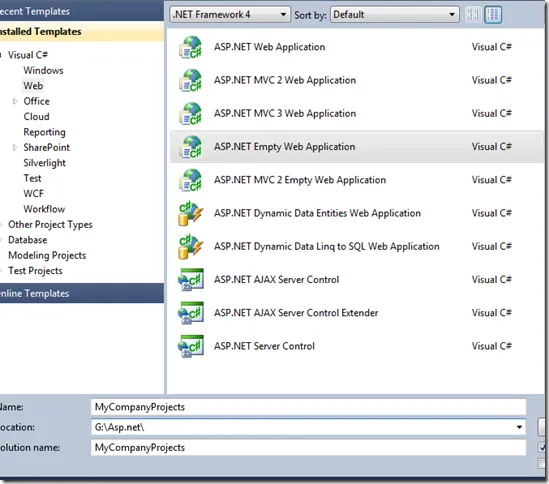Click the AJAX Server Control Extender icon
The width and height of the screenshot is (549, 484).
(x=190, y=313)
